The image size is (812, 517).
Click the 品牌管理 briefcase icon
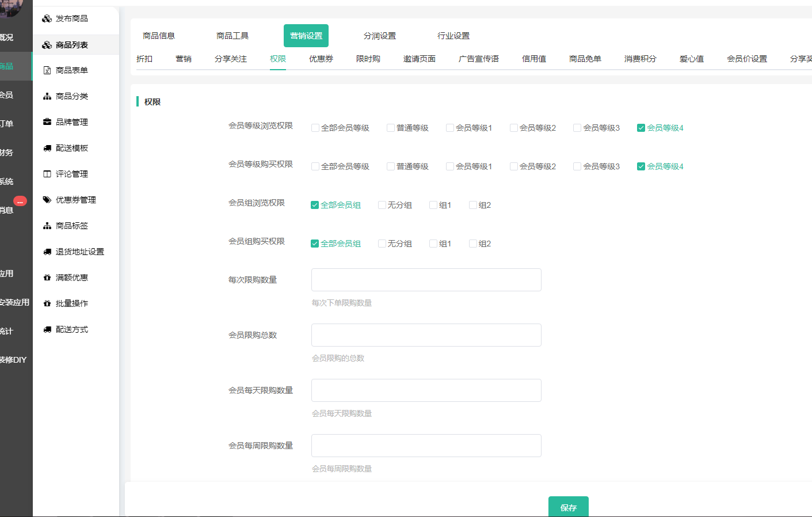tap(47, 122)
